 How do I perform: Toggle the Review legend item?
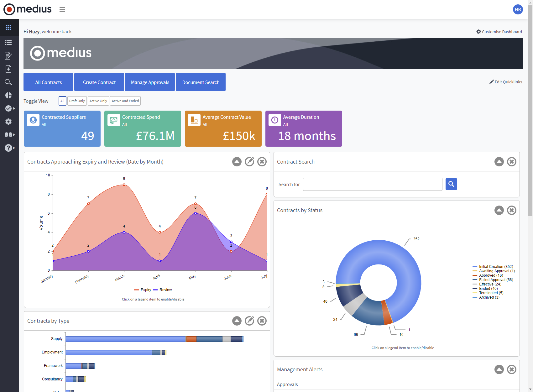tap(163, 290)
